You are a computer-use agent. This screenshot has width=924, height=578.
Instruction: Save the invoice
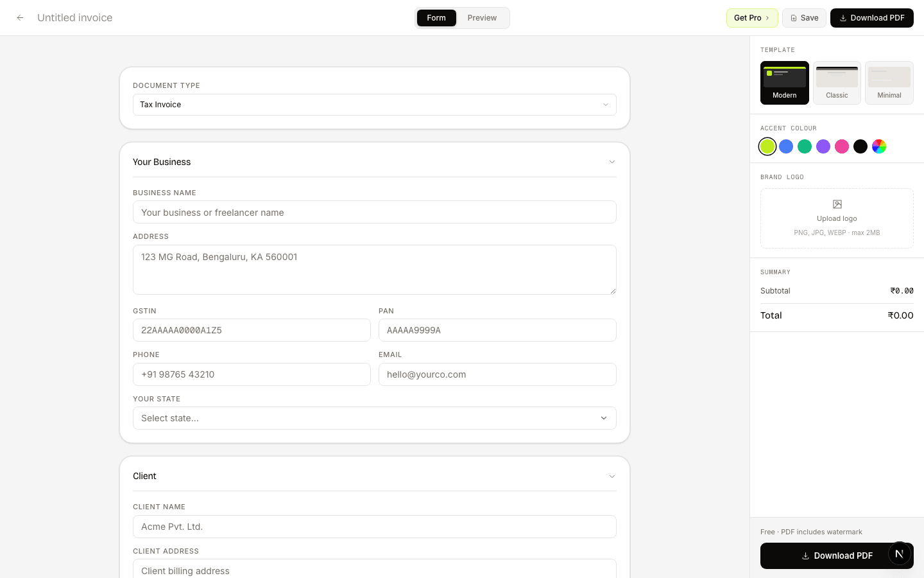804,18
